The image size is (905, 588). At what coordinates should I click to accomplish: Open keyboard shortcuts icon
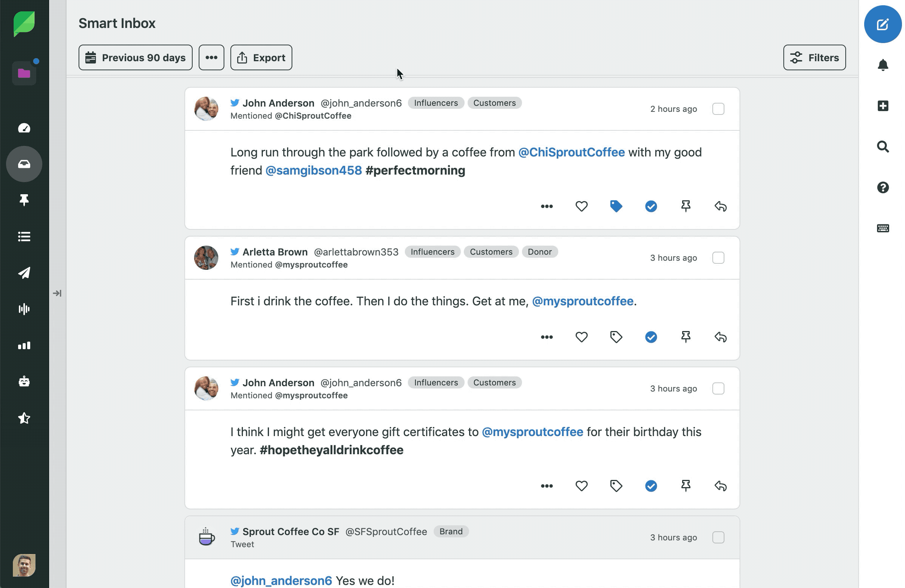click(x=883, y=228)
